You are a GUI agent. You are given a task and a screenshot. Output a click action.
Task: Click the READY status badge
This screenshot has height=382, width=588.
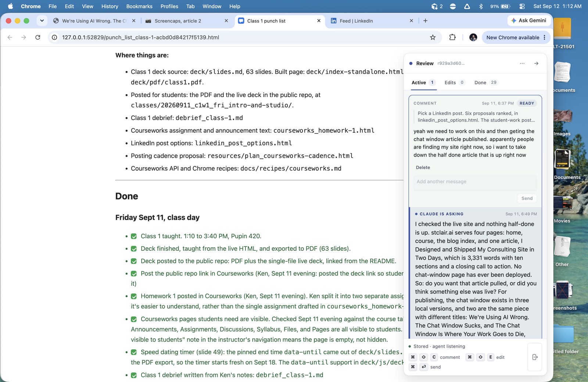click(x=527, y=103)
